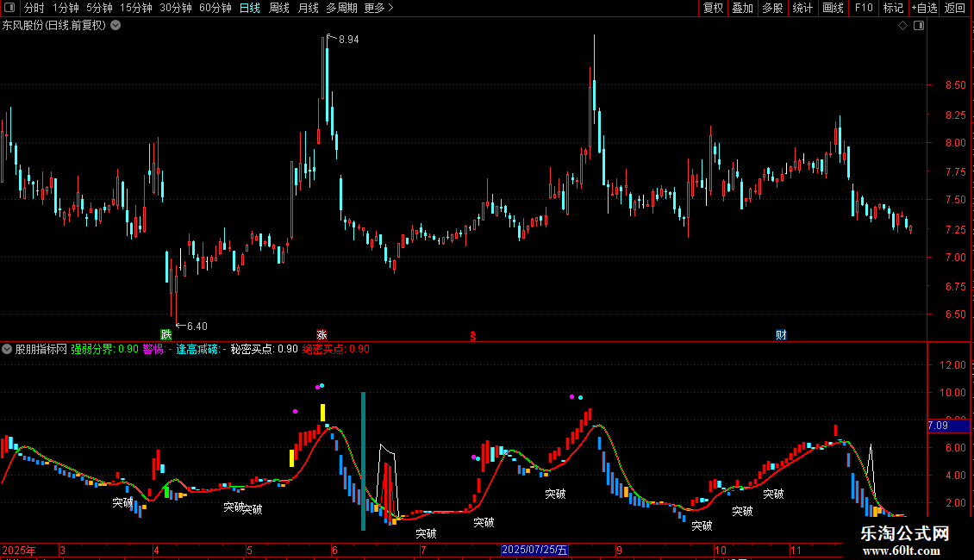Select the 日线 daily chart tab

(250, 8)
